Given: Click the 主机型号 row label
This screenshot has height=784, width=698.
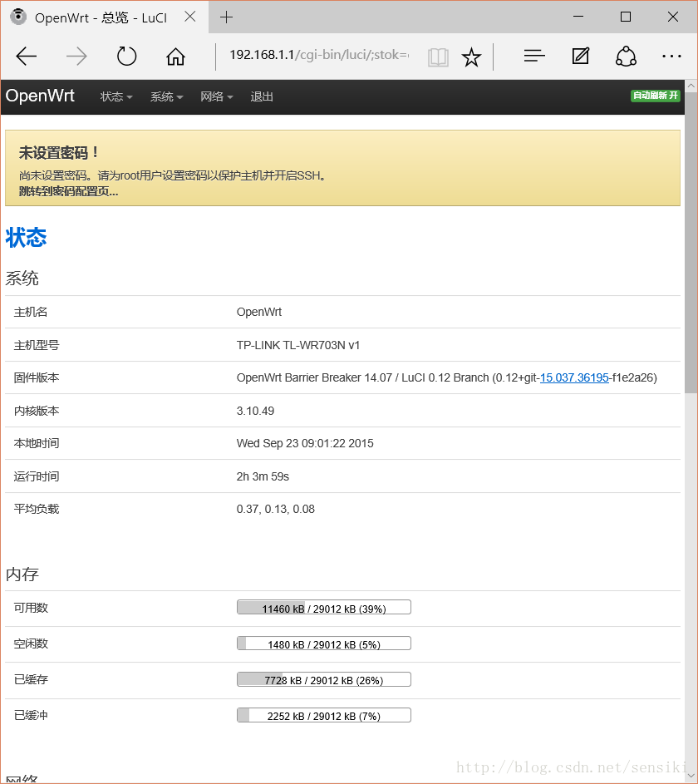Looking at the screenshot, I should pyautogui.click(x=37, y=345).
